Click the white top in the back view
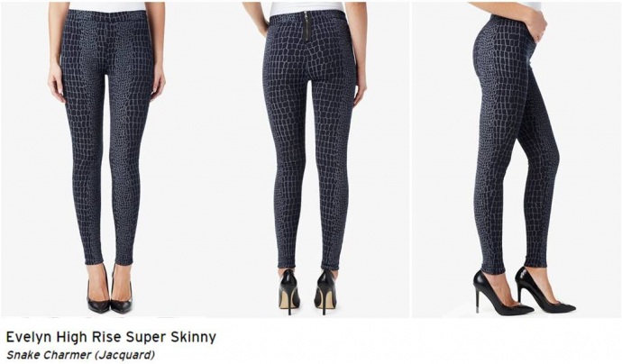 (x=306, y=6)
